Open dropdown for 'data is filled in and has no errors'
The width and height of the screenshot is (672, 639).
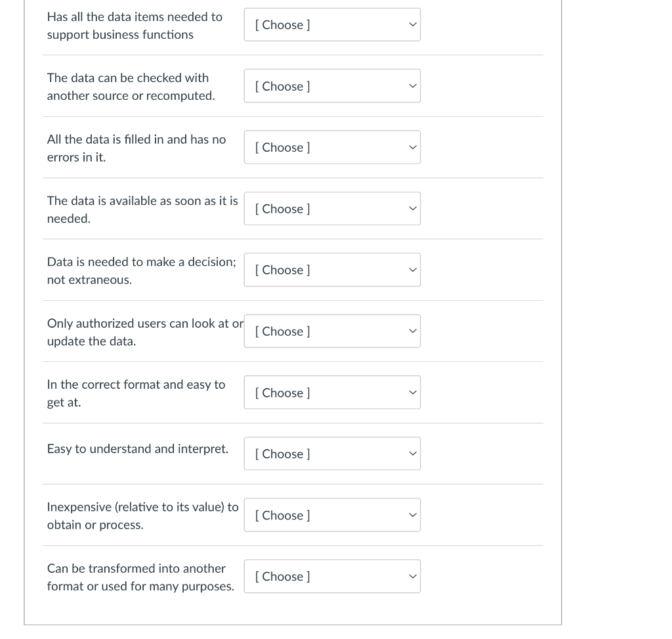pyautogui.click(x=332, y=147)
